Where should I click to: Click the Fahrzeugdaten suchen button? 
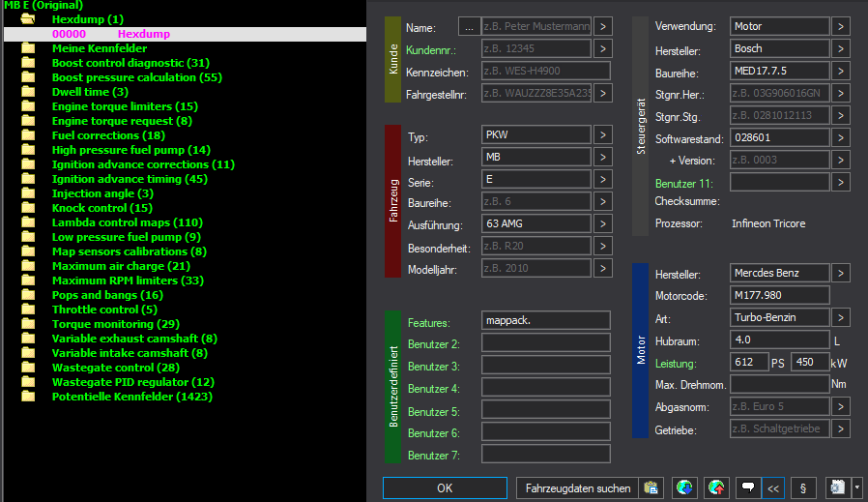pos(577,488)
